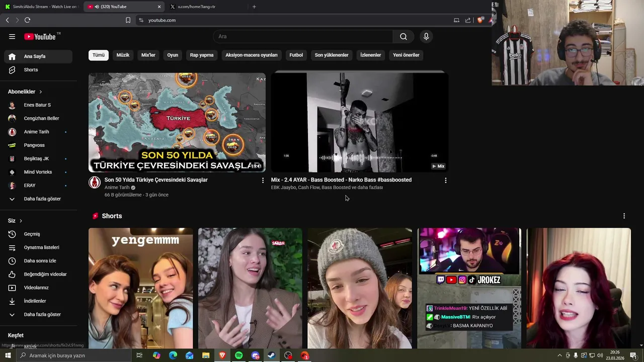Open Cengizhan Beller subscription channel
The image size is (644, 362).
click(x=38, y=118)
